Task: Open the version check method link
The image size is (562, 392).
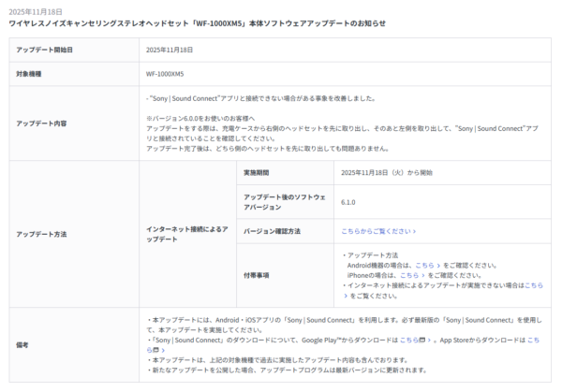Action: (375, 230)
